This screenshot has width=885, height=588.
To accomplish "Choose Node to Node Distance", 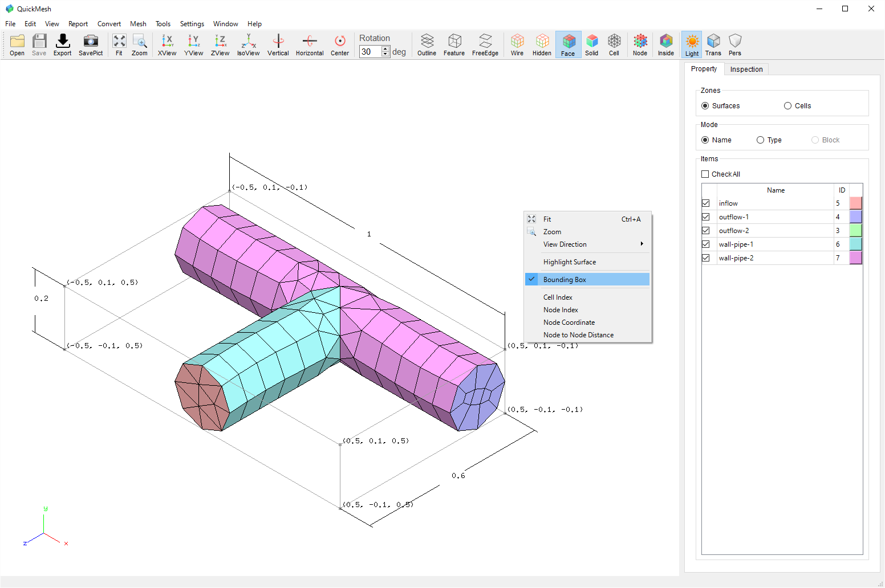I will tap(587, 335).
